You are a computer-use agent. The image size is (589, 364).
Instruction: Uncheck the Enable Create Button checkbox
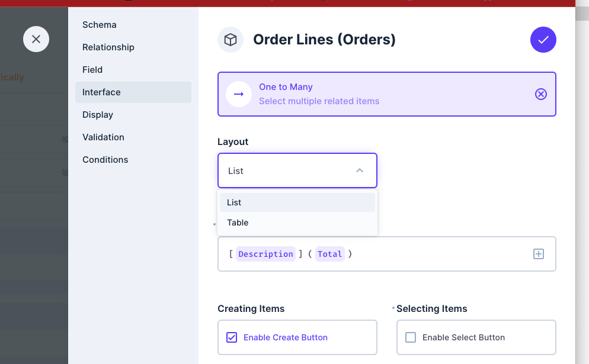pyautogui.click(x=231, y=337)
